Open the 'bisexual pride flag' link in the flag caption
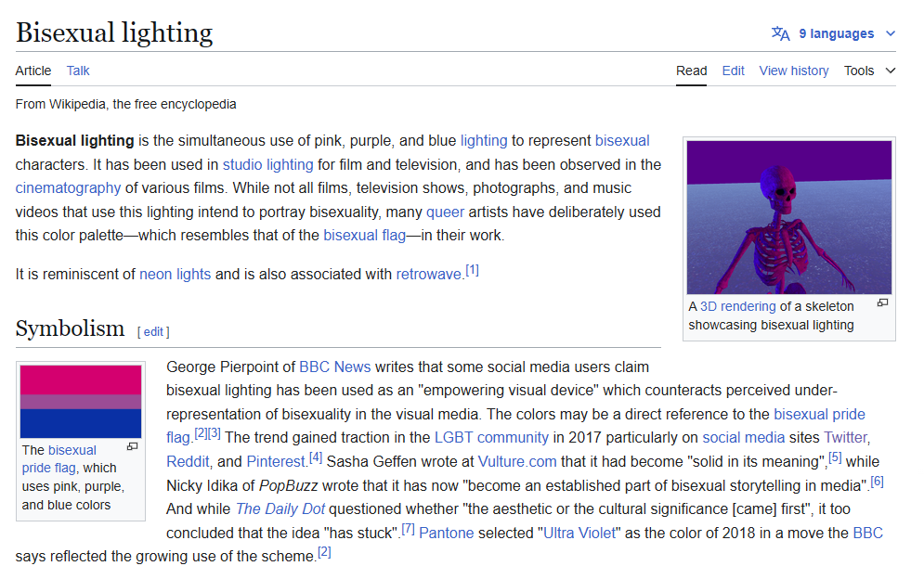Image resolution: width=924 pixels, height=579 pixels. point(59,459)
